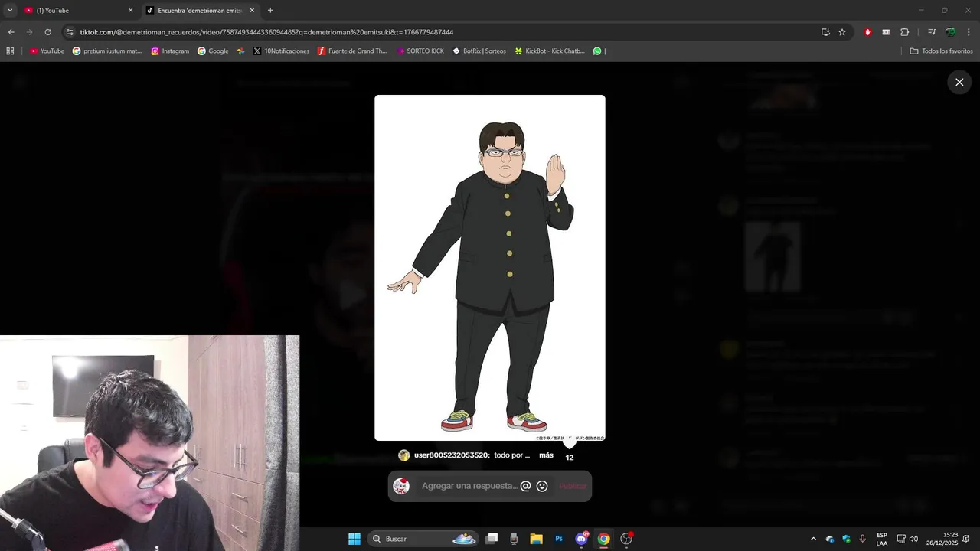Open the apps grid in bookmarks bar
Image resolution: width=980 pixels, height=551 pixels.
(x=10, y=51)
